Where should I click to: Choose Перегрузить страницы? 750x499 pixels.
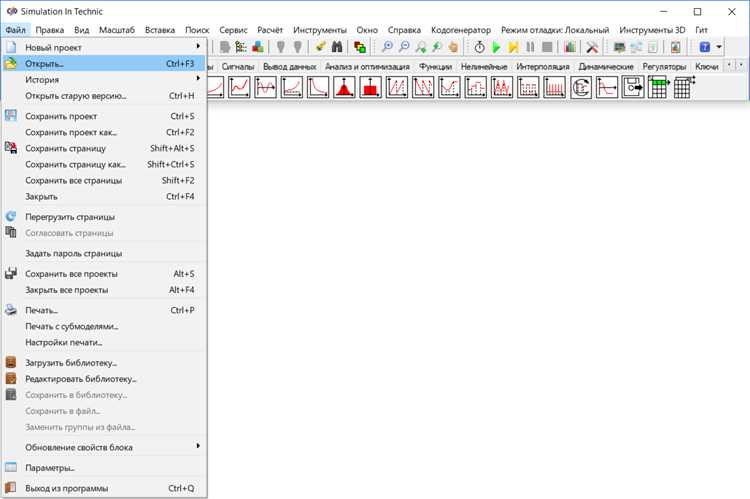(104, 217)
